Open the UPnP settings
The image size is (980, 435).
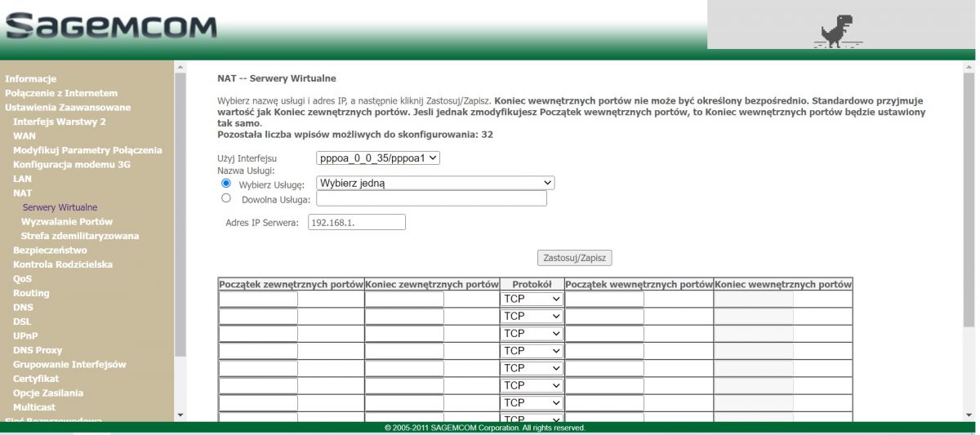point(25,335)
